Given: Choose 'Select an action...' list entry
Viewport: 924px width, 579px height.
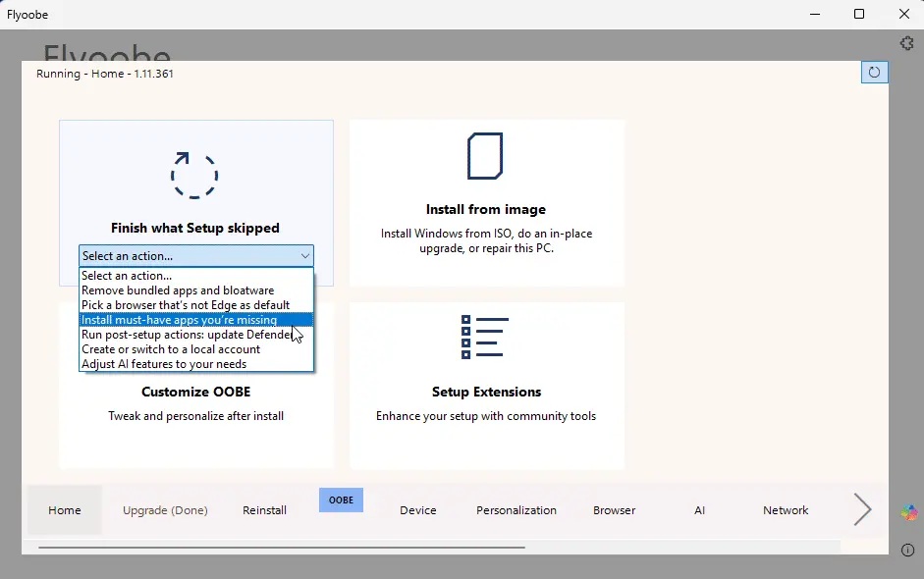Looking at the screenshot, I should (x=196, y=276).
